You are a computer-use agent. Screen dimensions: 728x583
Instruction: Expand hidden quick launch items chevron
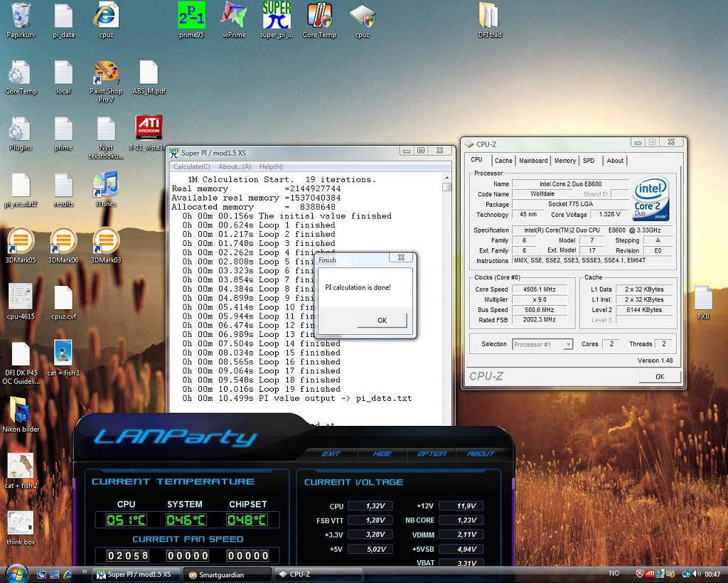85,572
